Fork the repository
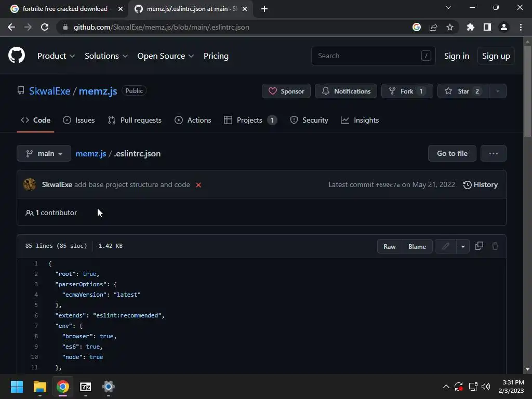The height and width of the screenshot is (399, 532). click(407, 91)
